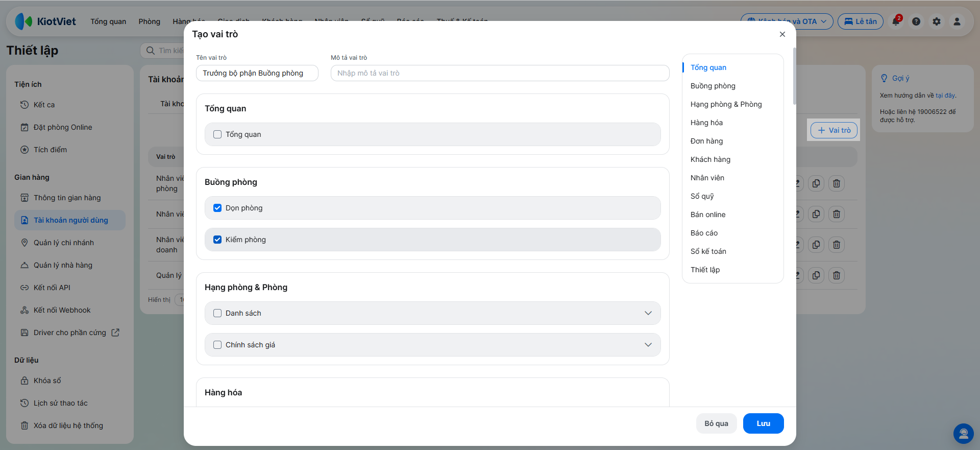Viewport: 980px width, 450px height.
Task: Focus the Mô tả vai trò field
Action: coord(500,73)
